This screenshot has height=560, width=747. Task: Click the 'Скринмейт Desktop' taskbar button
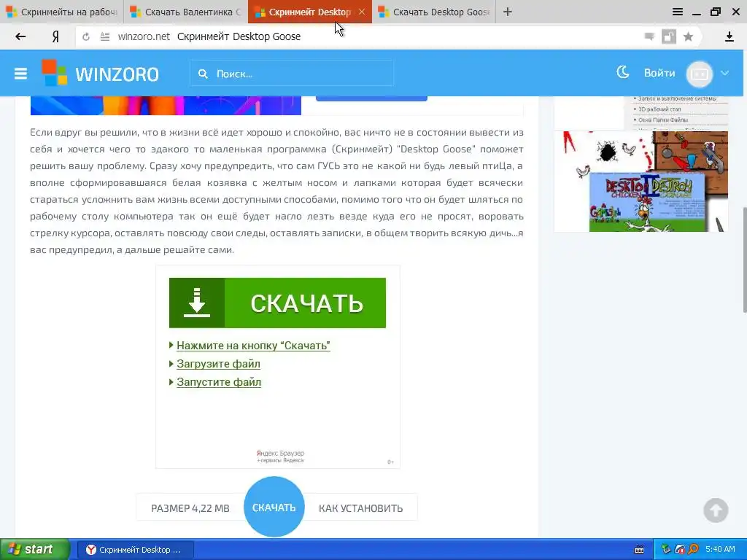[135, 550]
